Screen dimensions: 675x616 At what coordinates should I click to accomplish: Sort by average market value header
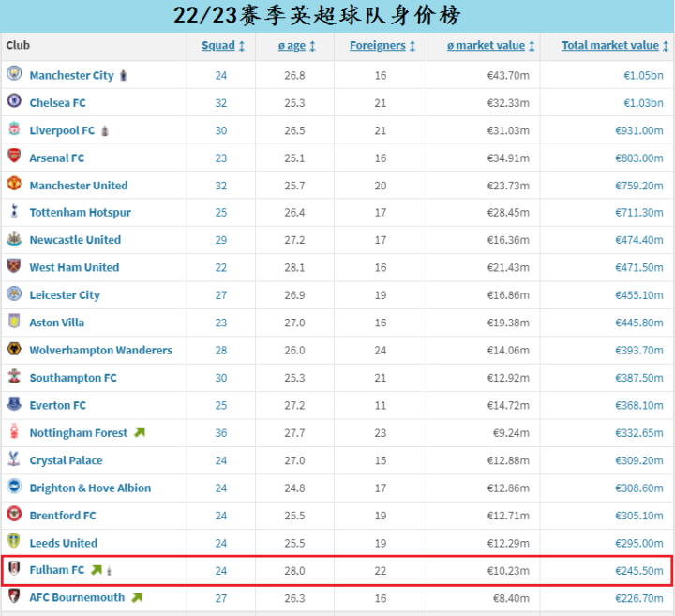click(490, 46)
